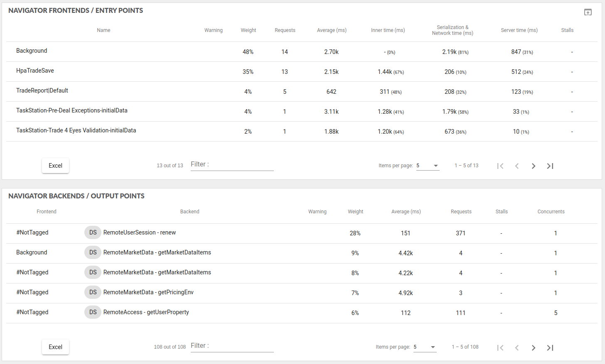Open Frontends panel in new window icon
This screenshot has width=605, height=364.
pyautogui.click(x=588, y=12)
